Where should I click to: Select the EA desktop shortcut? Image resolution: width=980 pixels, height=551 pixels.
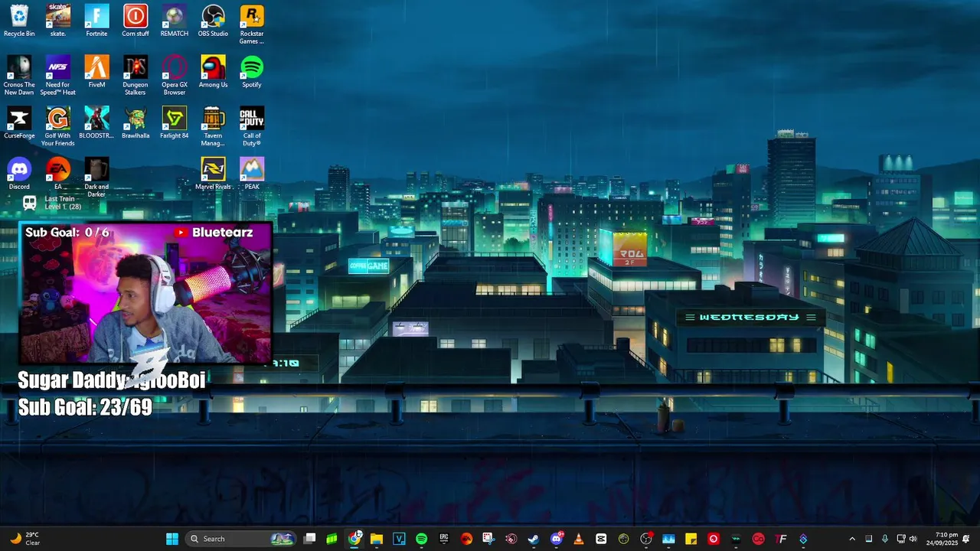point(58,173)
